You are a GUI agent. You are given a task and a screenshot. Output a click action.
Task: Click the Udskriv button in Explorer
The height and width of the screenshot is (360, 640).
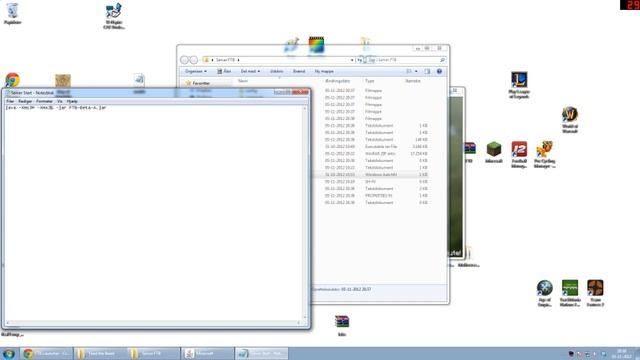pos(276,71)
